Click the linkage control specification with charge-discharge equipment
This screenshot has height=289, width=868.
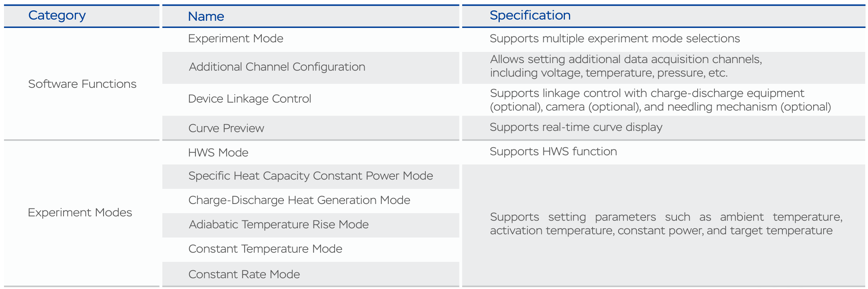click(x=660, y=100)
